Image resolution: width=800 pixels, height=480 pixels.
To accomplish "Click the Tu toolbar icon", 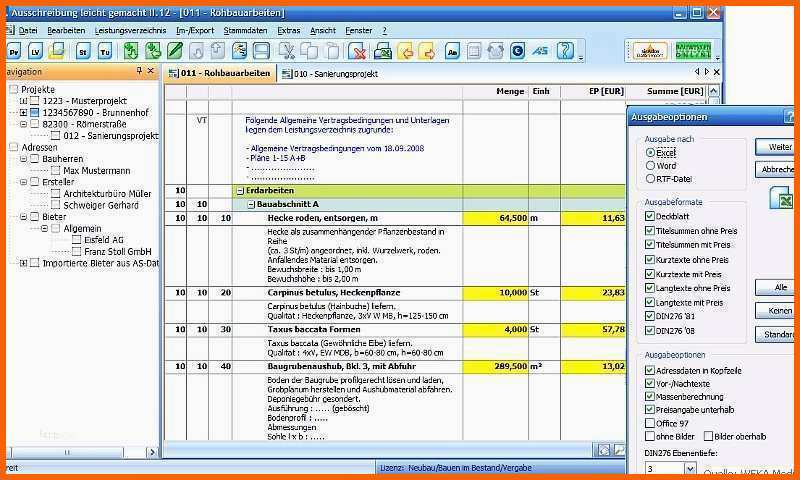I will [x=105, y=52].
